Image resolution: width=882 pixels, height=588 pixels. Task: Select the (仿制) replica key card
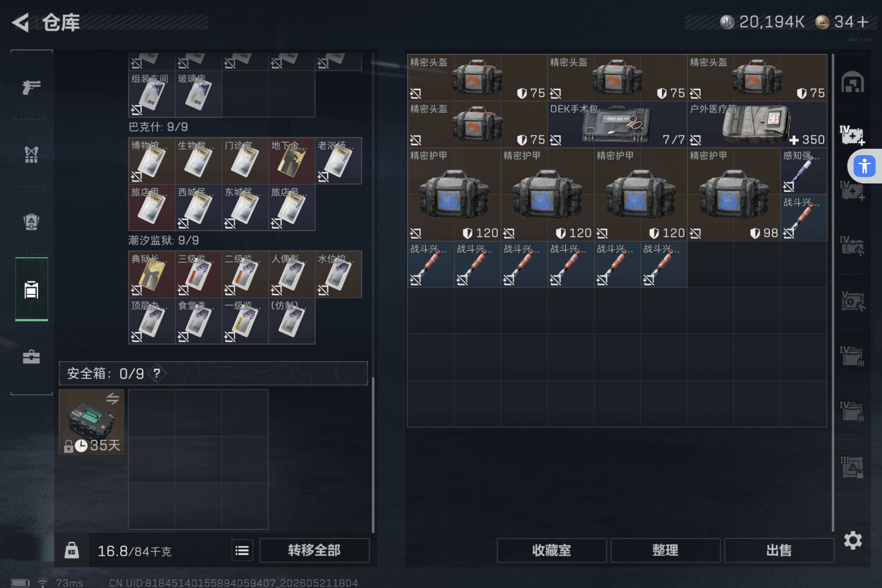click(292, 321)
